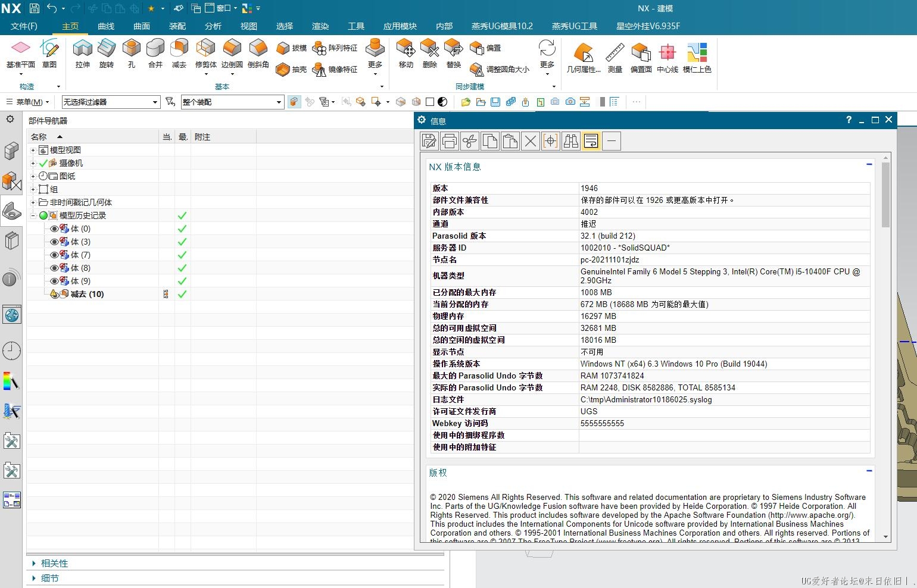Click the save icon in the title bar
This screenshot has height=588, width=917.
[34, 8]
